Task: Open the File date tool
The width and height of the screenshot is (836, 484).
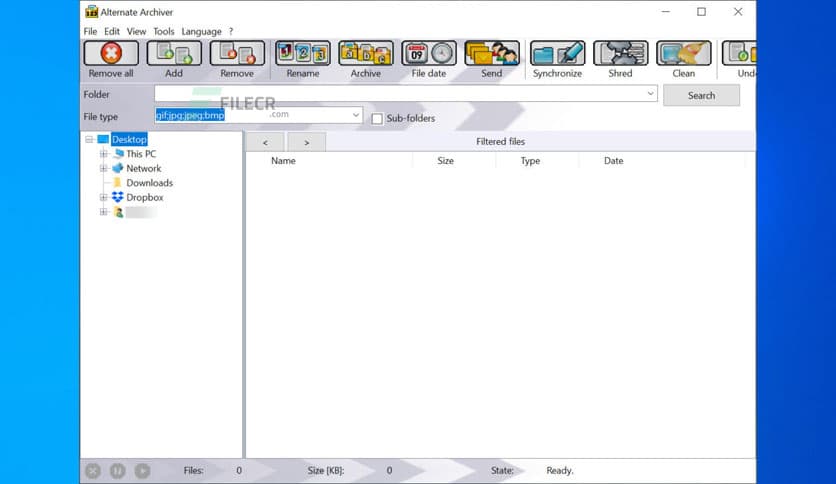Action: [x=429, y=53]
